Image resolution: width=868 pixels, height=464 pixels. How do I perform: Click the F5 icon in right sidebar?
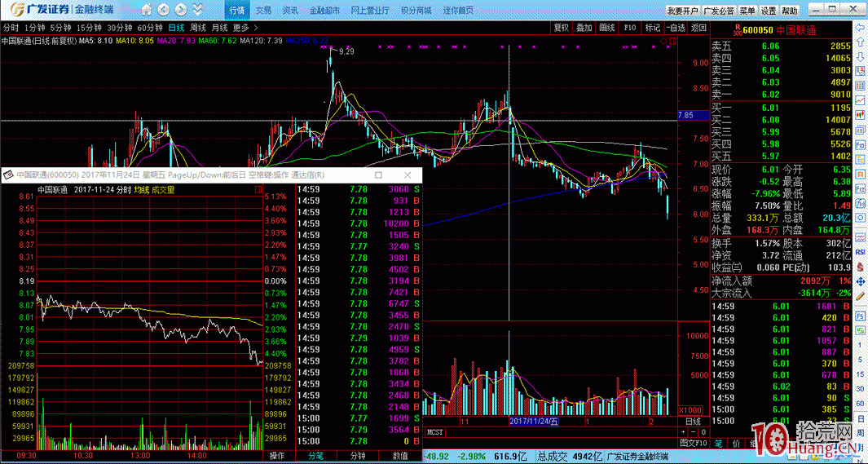click(861, 318)
